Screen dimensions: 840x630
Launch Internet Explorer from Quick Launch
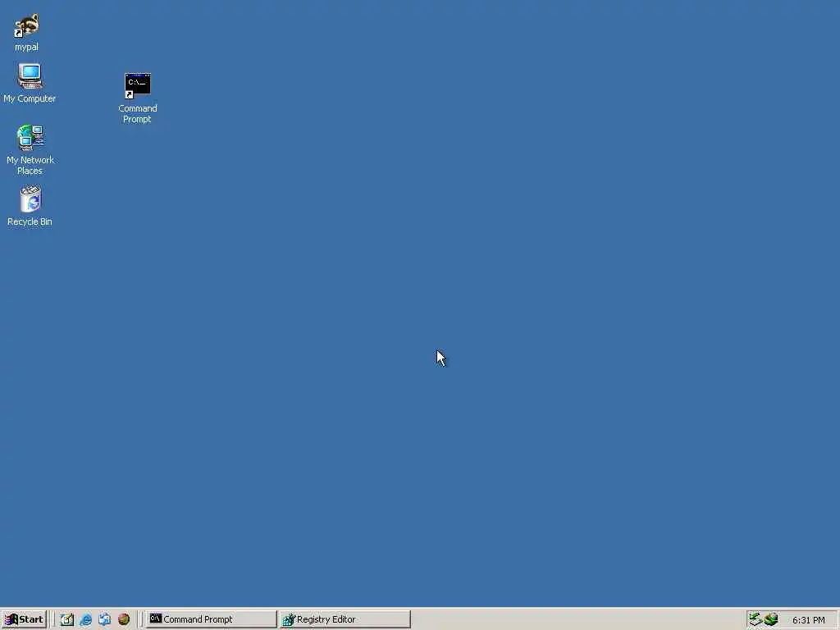pos(85,619)
